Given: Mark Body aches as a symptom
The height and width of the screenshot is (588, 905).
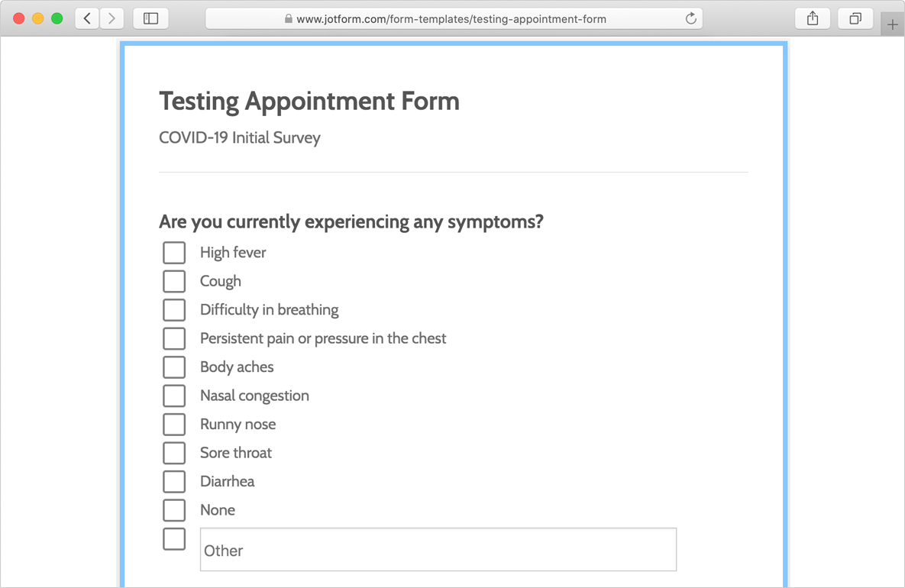Looking at the screenshot, I should tap(174, 367).
